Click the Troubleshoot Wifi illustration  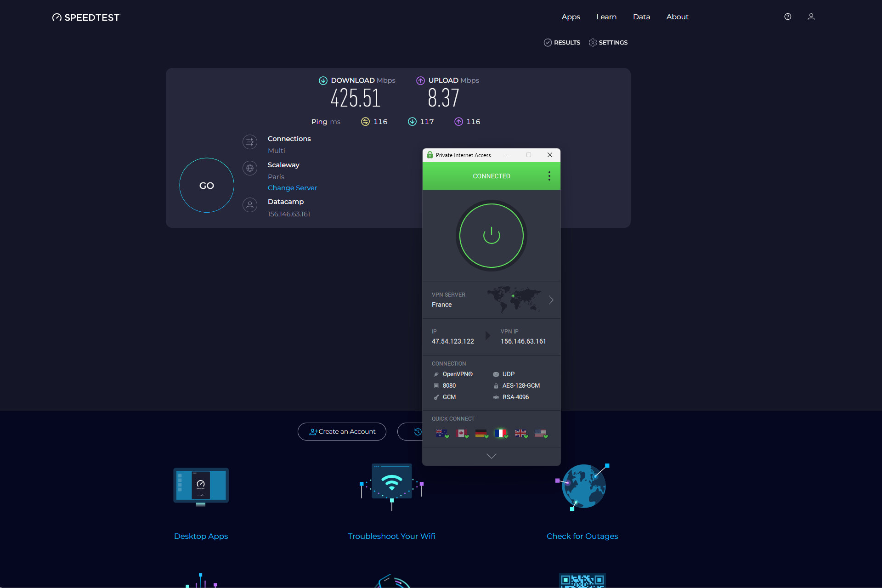coord(391,487)
